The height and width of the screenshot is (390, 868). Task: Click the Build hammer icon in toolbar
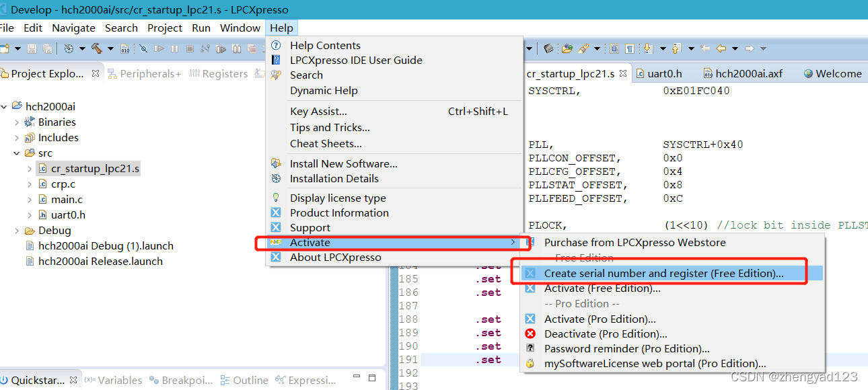[97, 48]
